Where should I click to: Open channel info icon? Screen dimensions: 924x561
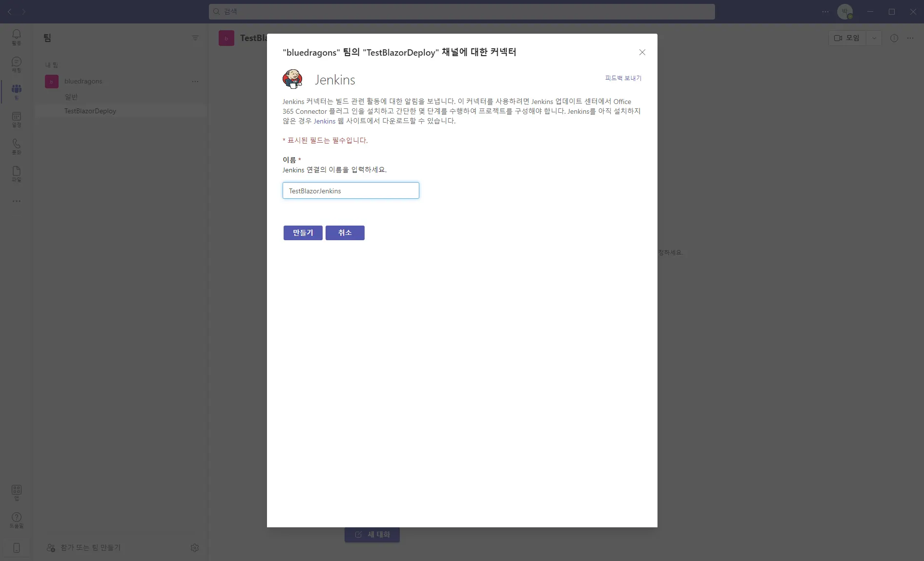[x=894, y=38]
